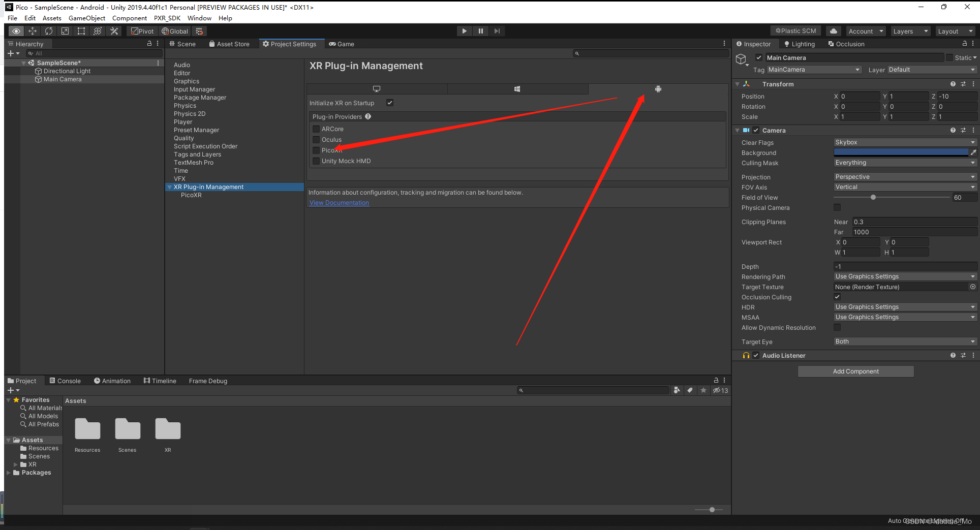980x530 pixels.
Task: Collapse XR Plug-in Management tree item
Action: coord(169,187)
